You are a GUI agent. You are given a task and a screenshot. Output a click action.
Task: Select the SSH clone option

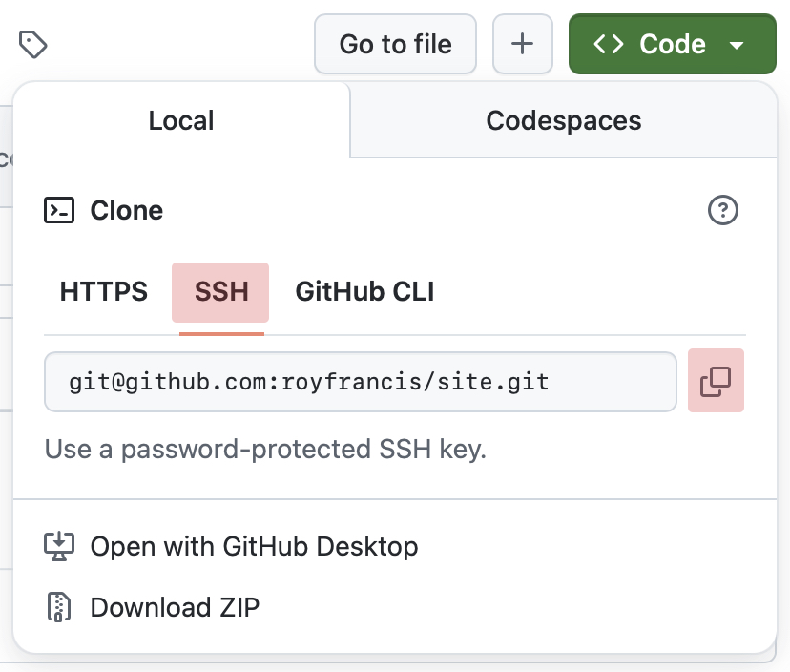coord(220,292)
